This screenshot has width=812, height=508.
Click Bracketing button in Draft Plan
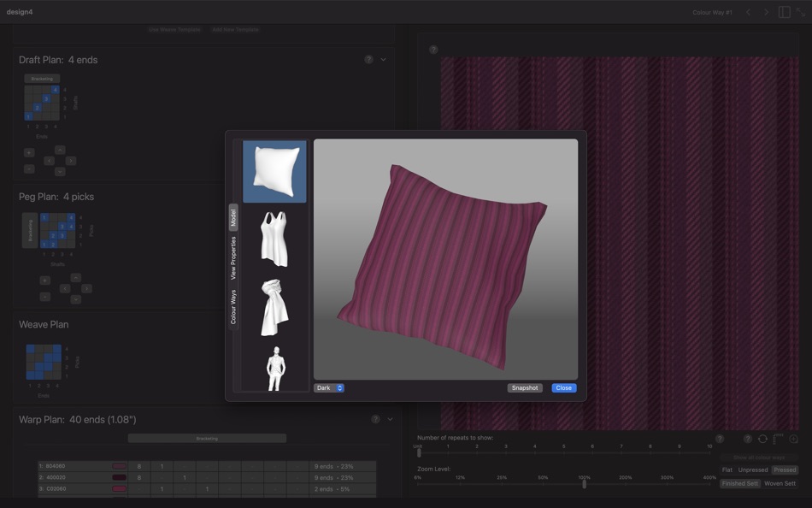(42, 79)
